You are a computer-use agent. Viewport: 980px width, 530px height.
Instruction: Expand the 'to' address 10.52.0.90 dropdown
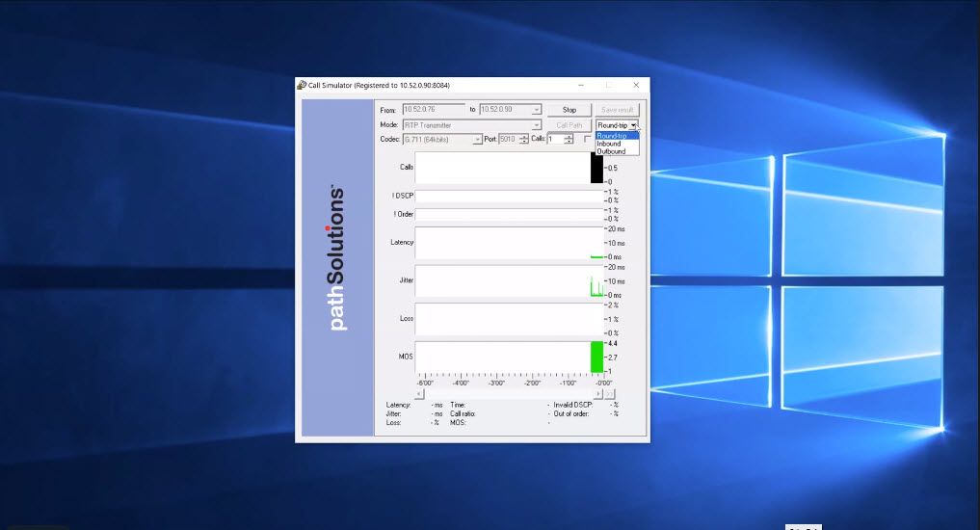click(x=537, y=110)
